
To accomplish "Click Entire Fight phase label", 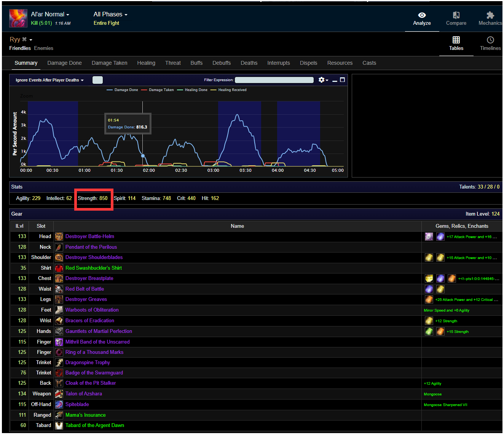I will [x=106, y=23].
